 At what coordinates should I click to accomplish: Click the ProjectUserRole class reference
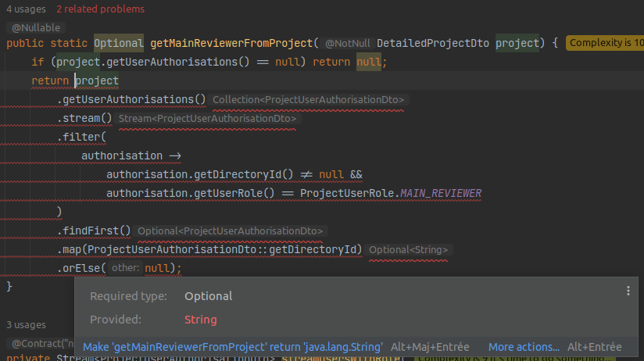tap(348, 193)
